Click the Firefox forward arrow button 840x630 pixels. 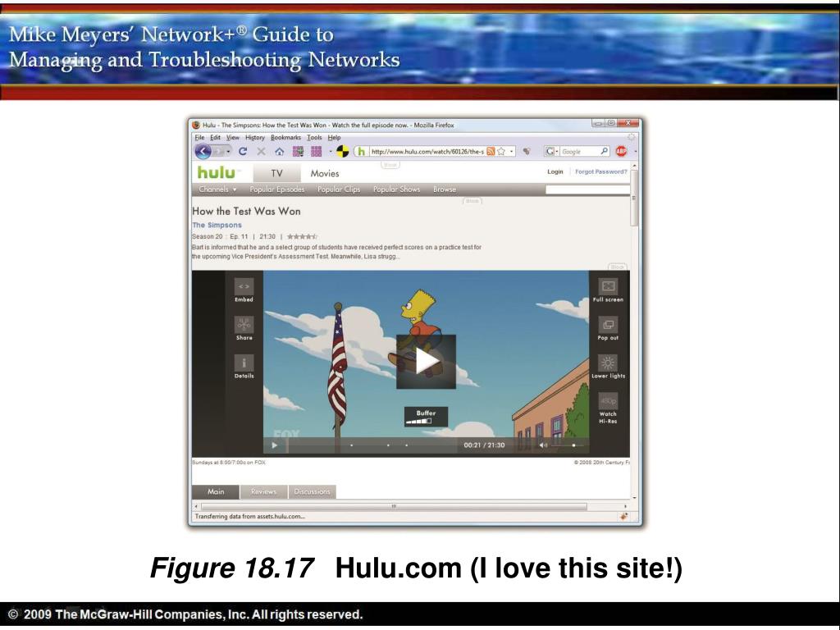218,152
